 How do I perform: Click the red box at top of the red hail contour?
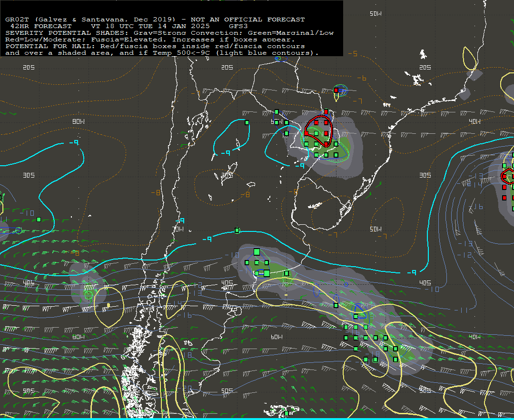(x=326, y=112)
